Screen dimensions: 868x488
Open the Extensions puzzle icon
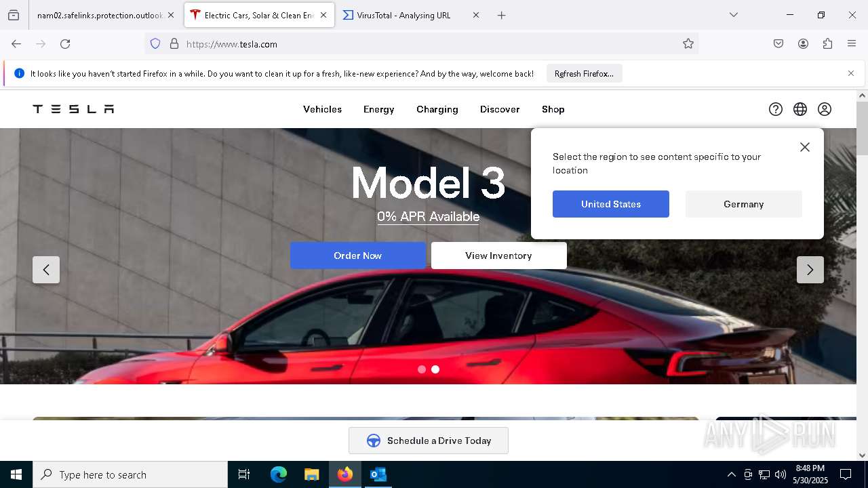tap(827, 44)
